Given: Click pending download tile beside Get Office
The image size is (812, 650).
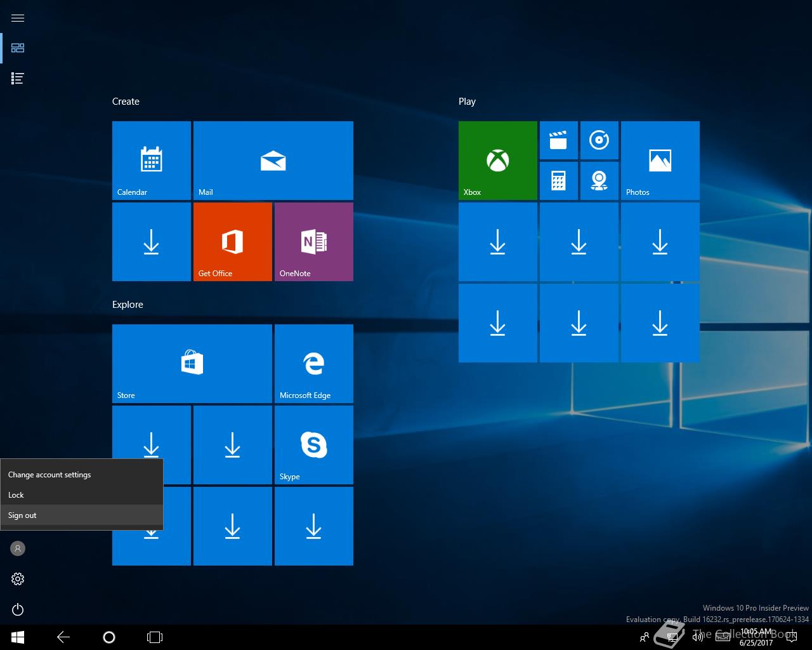Looking at the screenshot, I should coord(152,242).
